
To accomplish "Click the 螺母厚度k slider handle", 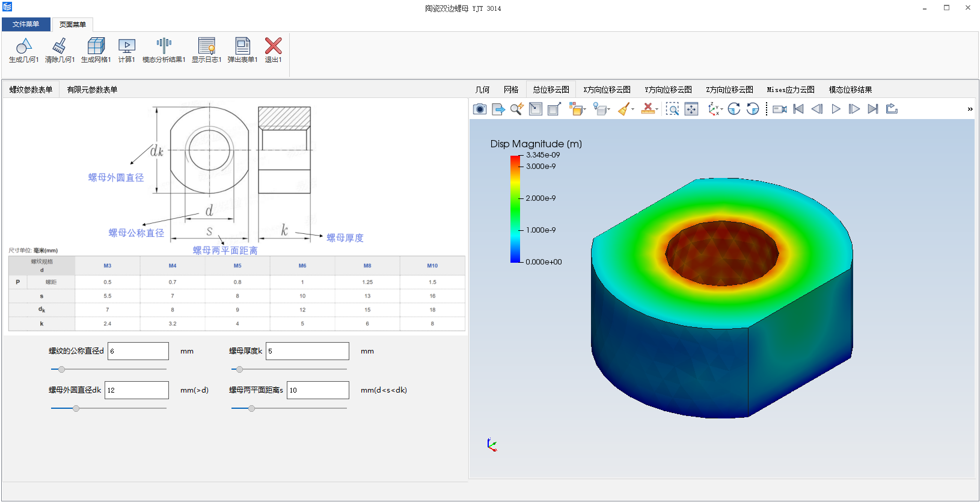I will click(239, 369).
